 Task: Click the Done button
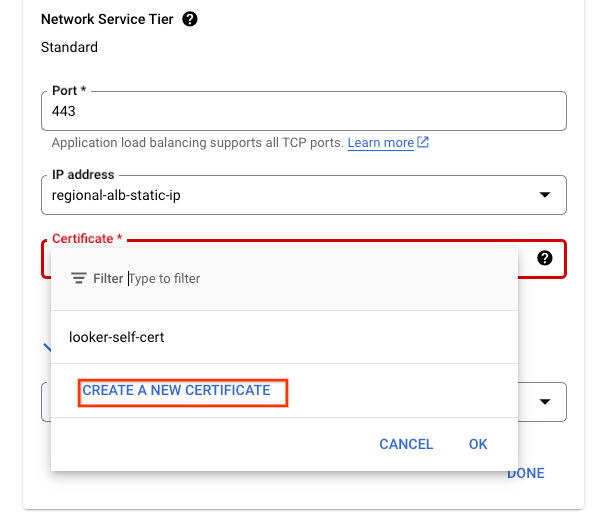tap(525, 473)
